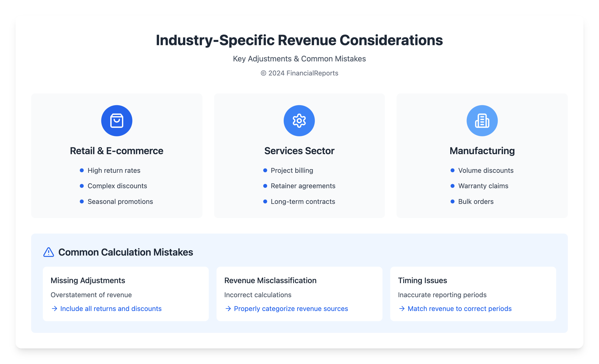Click the Missing Adjustments card title
The height and width of the screenshot is (364, 599).
[x=88, y=280]
